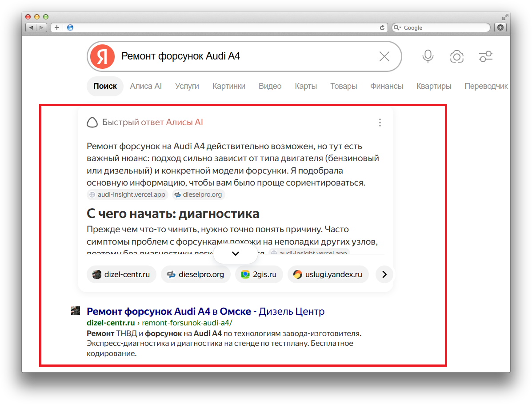Image resolution: width=532 pixels, height=404 pixels.
Task: Open the Товары tab
Action: tap(344, 86)
